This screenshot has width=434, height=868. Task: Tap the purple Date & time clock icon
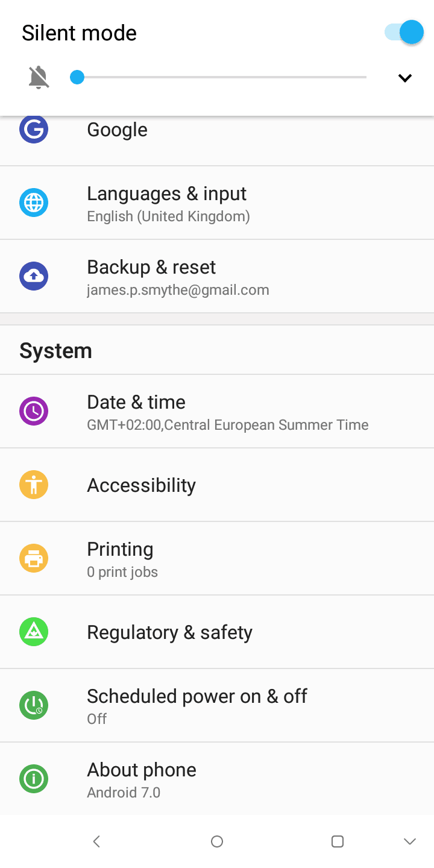[34, 411]
